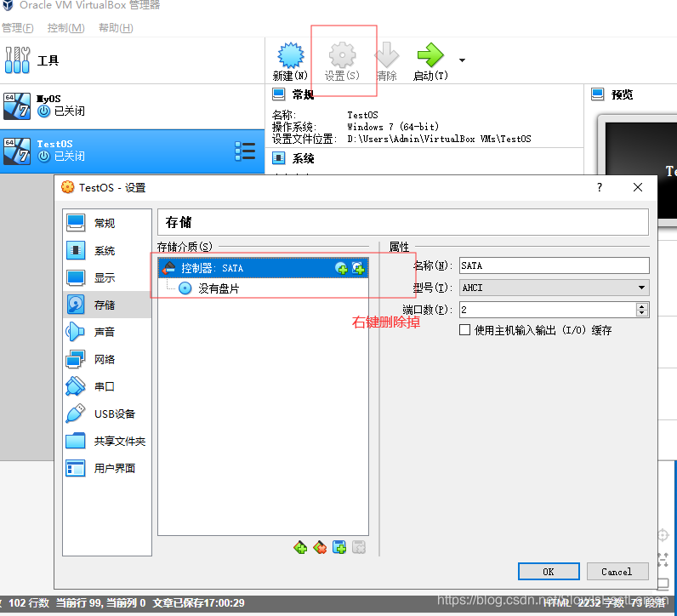Click the port count field
The width and height of the screenshot is (677, 616).
coord(548,310)
